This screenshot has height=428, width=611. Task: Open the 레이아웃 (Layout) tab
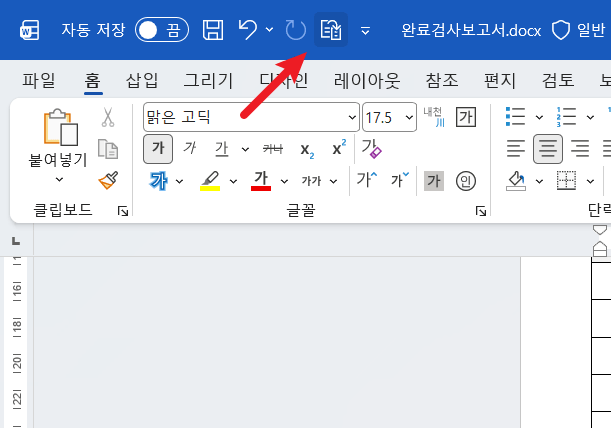367,80
